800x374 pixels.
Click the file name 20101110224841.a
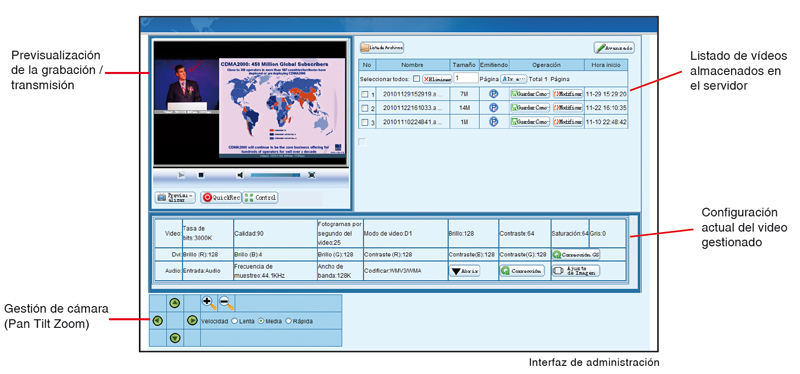tap(412, 122)
